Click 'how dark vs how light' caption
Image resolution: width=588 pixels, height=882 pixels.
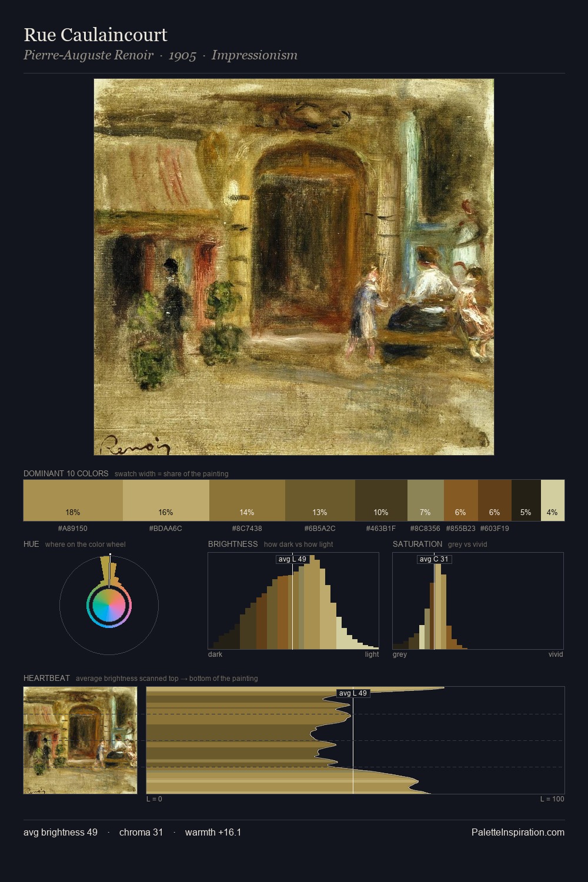299,544
